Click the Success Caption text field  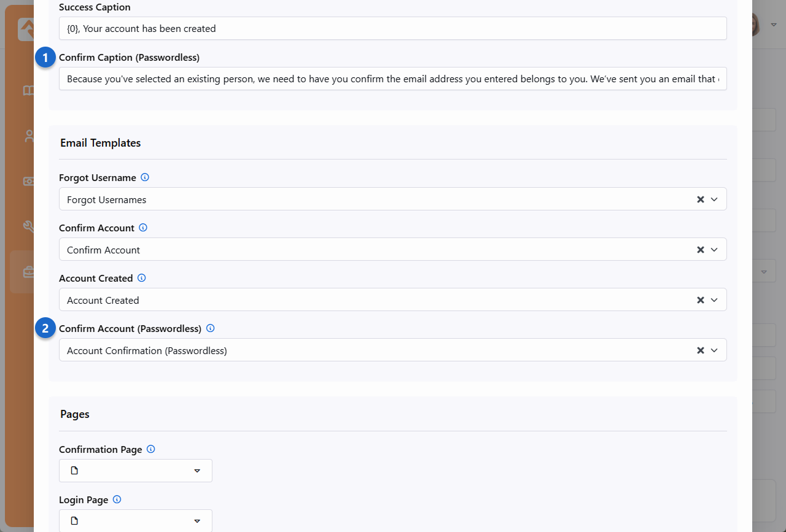(393, 28)
